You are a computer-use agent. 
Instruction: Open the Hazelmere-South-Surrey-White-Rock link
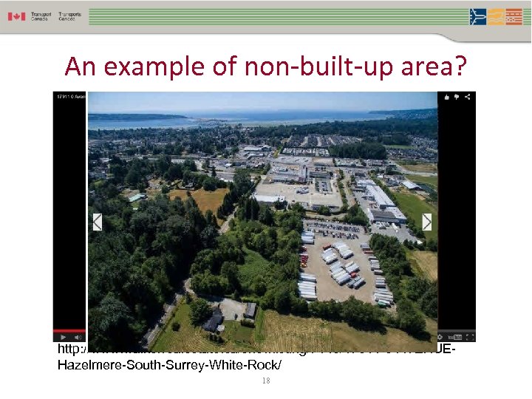click(x=169, y=366)
